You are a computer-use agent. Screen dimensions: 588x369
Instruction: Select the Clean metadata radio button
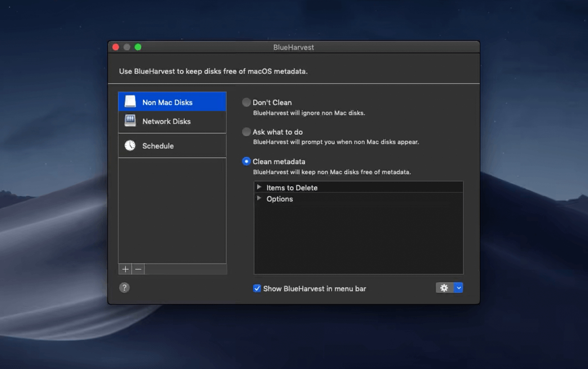tap(246, 161)
